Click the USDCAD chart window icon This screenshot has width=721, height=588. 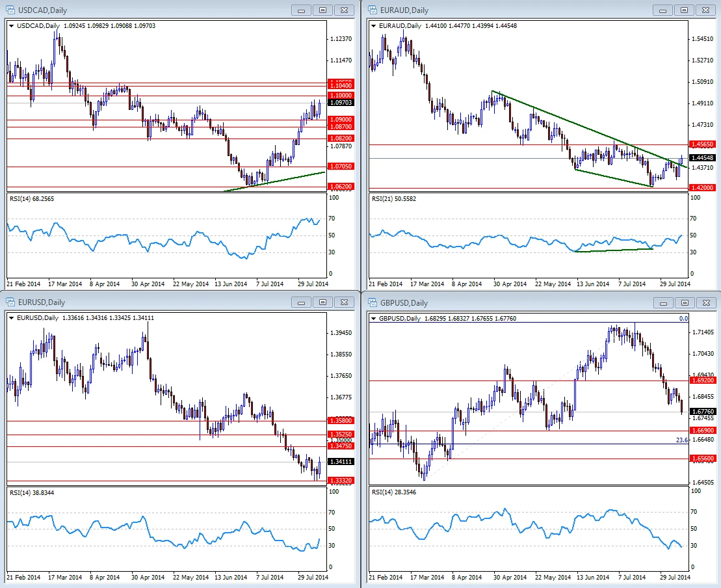click(10, 10)
